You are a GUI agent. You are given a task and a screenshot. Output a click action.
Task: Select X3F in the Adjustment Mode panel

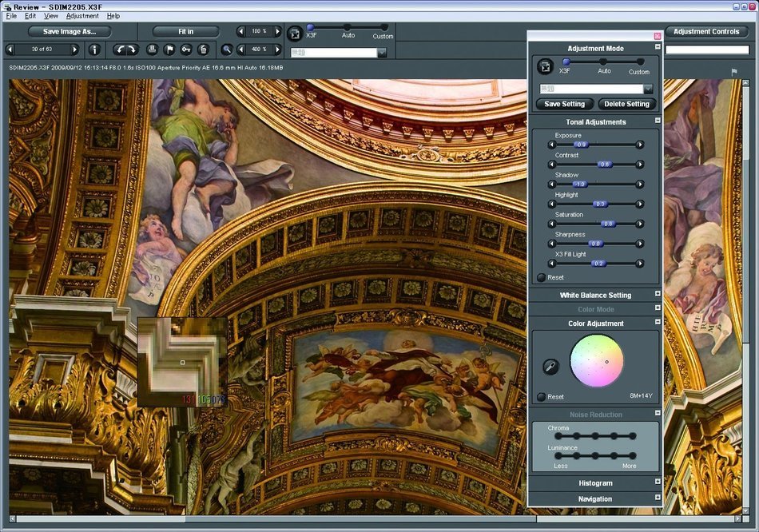[566, 62]
